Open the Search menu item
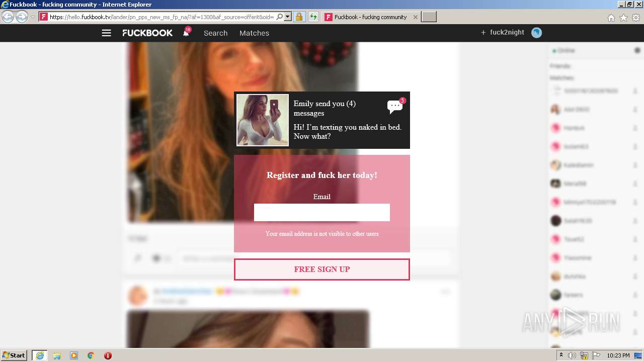 [215, 33]
